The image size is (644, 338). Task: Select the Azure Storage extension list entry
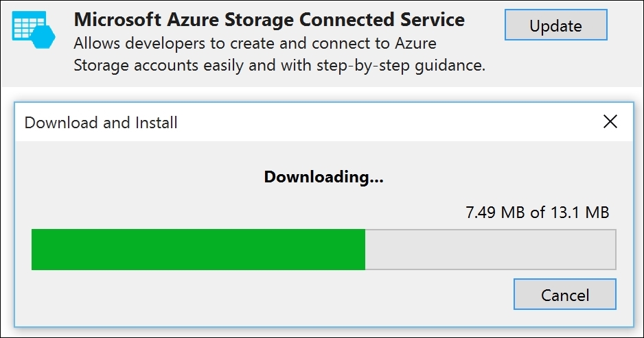coord(322,43)
